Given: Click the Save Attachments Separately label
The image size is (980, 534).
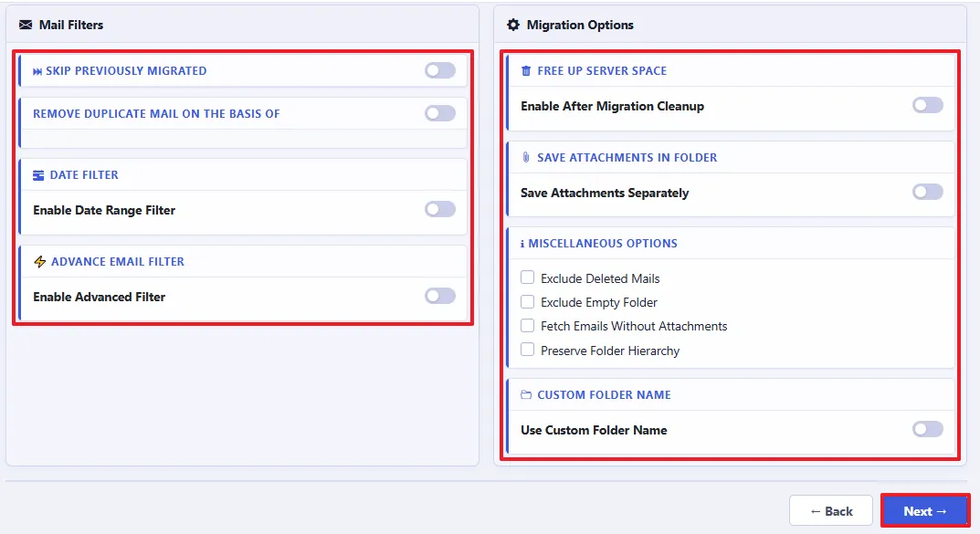Looking at the screenshot, I should (605, 193).
